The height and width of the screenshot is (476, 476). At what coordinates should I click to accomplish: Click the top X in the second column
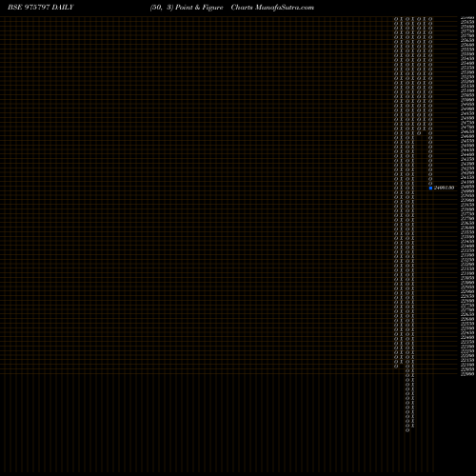coord(402,19)
